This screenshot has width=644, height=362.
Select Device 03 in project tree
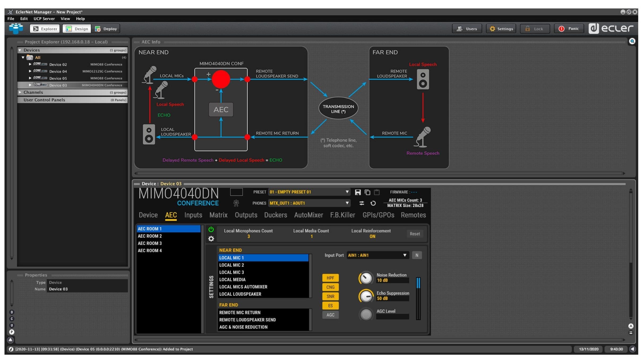[72, 85]
